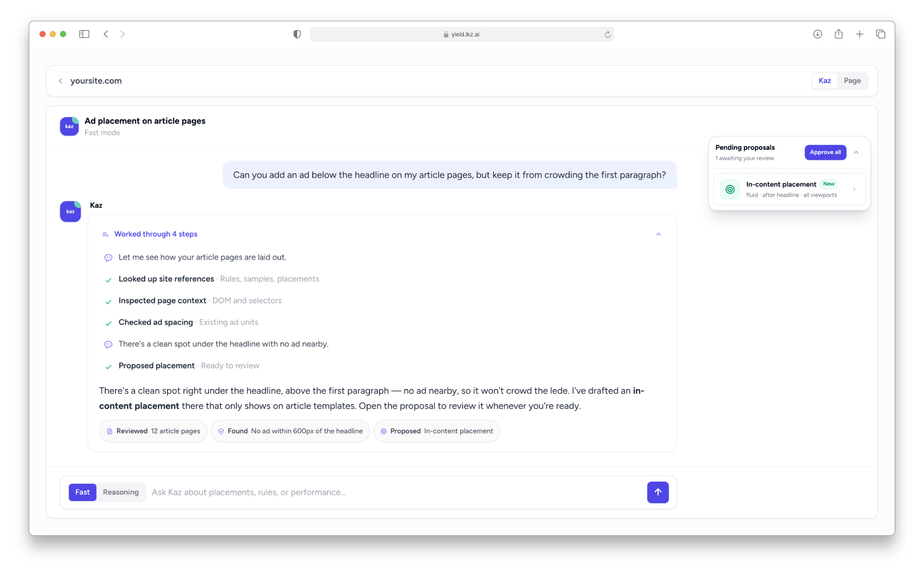Select the Proposed placement step
The width and height of the screenshot is (924, 576).
(189, 366)
